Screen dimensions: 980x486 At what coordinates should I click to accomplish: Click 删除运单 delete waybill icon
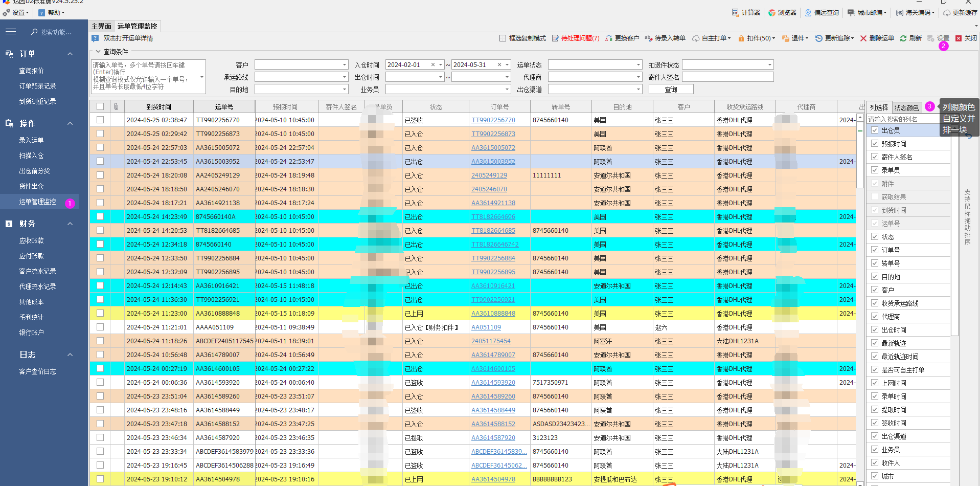click(x=863, y=38)
